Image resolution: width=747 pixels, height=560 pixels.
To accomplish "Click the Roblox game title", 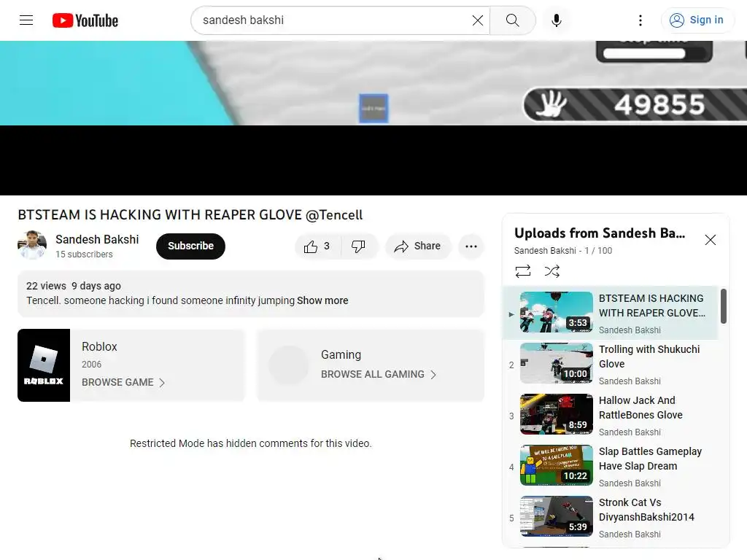I will (x=99, y=346).
